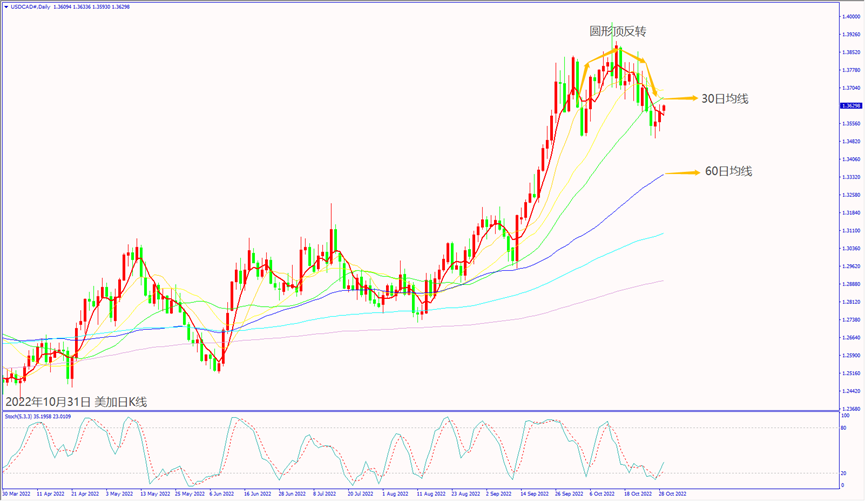Viewport: 865px width, 501px height.
Task: Click the current price tag 1.36298
Action: click(852, 105)
